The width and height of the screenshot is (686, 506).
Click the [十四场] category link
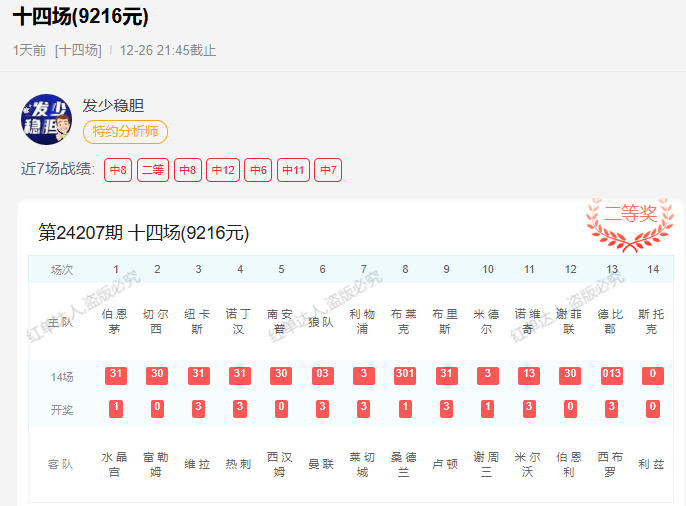coord(78,50)
